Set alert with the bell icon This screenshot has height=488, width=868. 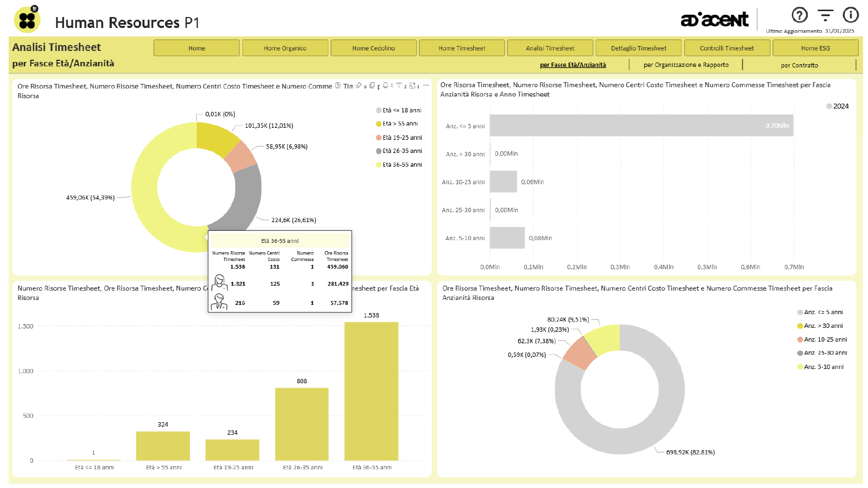pyautogui.click(x=385, y=86)
